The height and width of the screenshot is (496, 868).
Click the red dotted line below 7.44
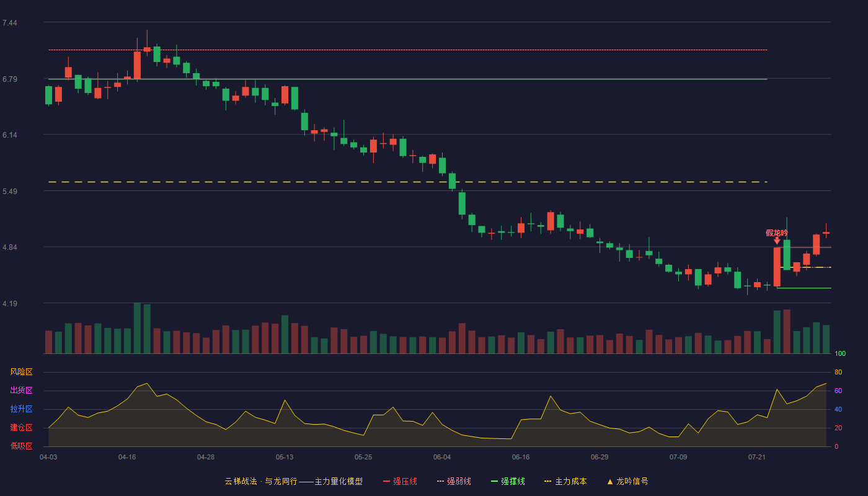408,50
